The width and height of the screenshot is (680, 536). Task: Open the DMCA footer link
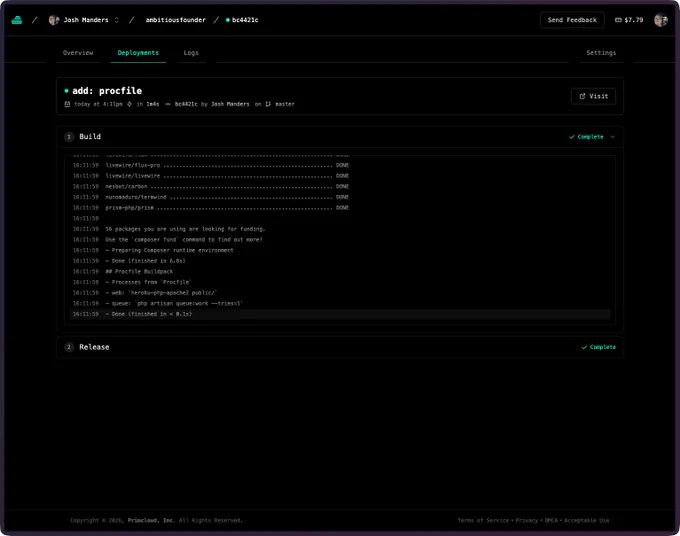click(x=551, y=520)
